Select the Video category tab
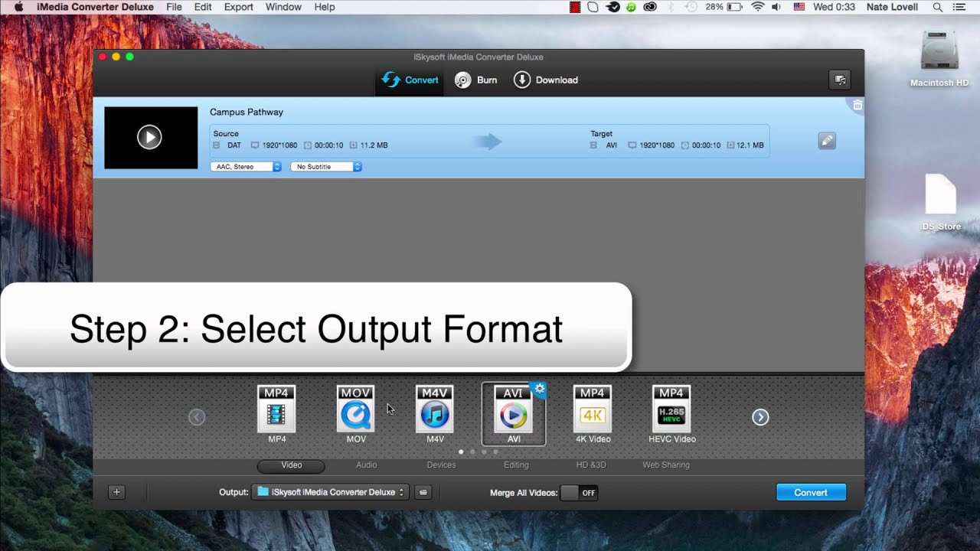The height and width of the screenshot is (551, 980). pos(291,465)
